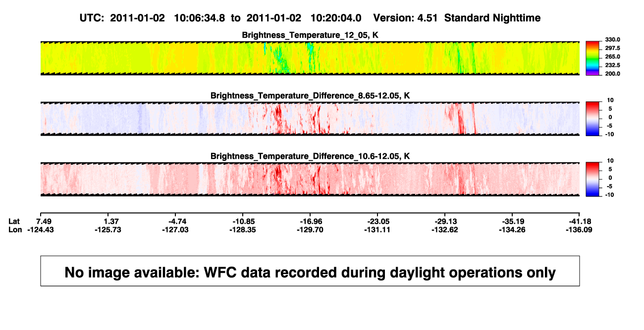Viewport: 644px width, 330px height.
Task: Select the Brightness_Temperature_12_05, K plot title
Action: (310, 35)
